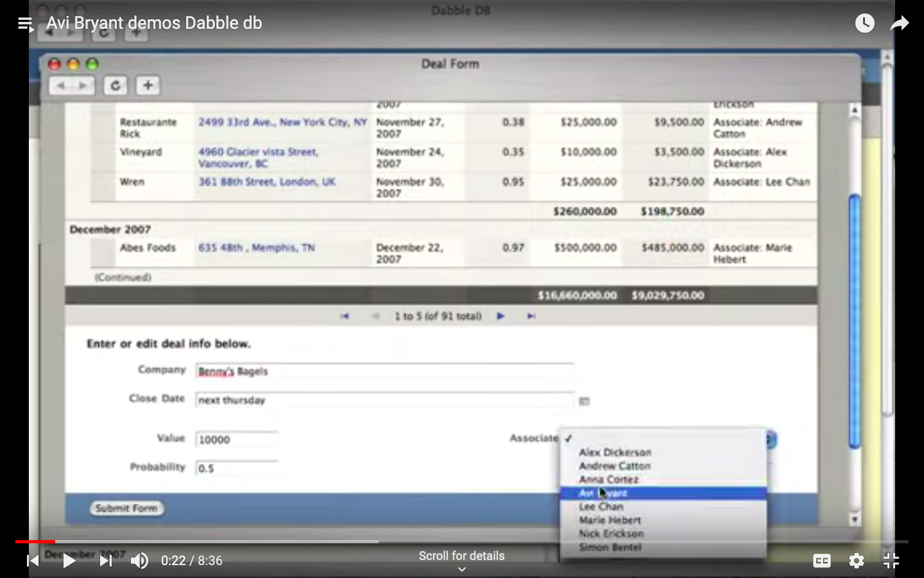Click Scroll for details chevron
The image size is (924, 578).
tap(462, 569)
